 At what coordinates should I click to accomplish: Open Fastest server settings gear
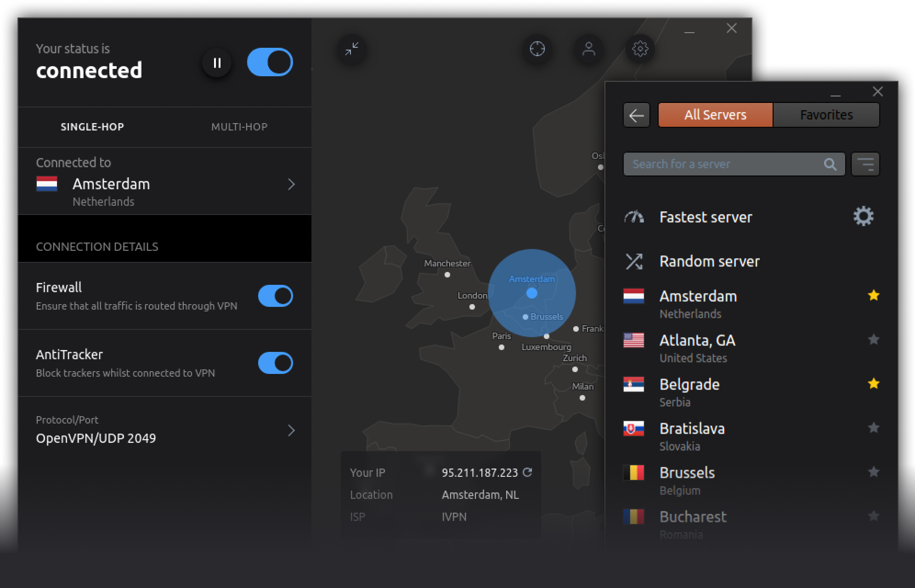pos(864,216)
